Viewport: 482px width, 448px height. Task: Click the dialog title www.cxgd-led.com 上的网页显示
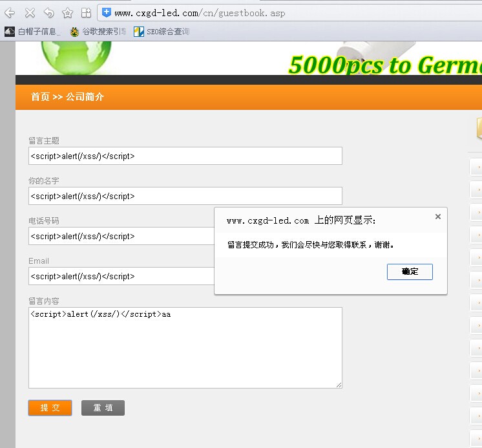pyautogui.click(x=301, y=220)
